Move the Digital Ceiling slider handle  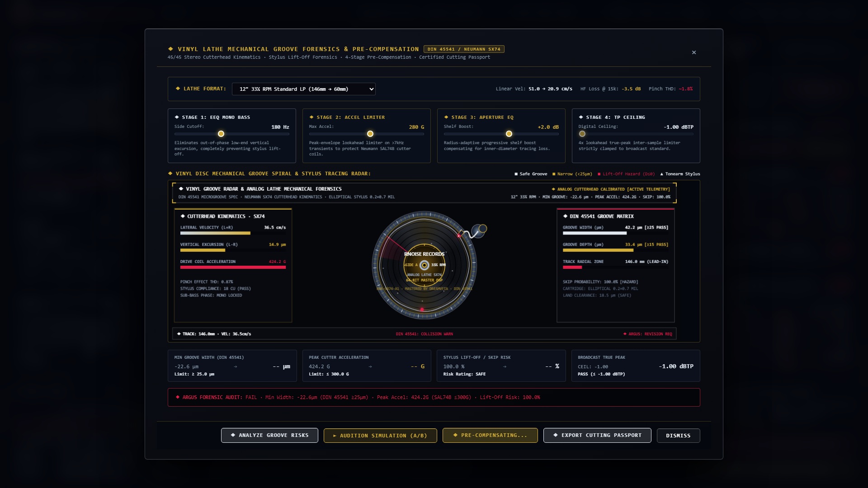(582, 134)
